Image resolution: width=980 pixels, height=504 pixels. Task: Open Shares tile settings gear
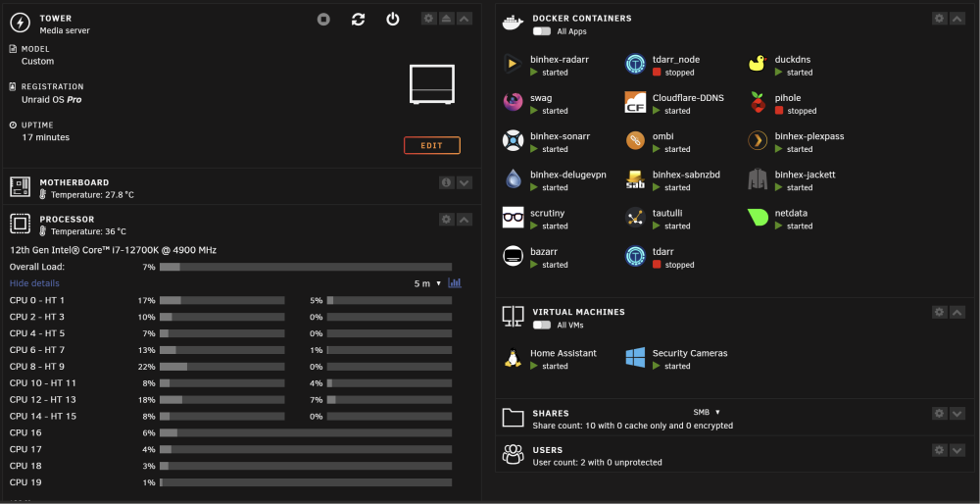[940, 414]
